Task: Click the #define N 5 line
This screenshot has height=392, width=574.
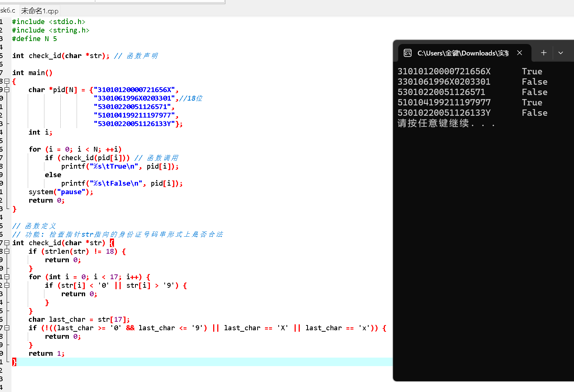Action: click(34, 39)
